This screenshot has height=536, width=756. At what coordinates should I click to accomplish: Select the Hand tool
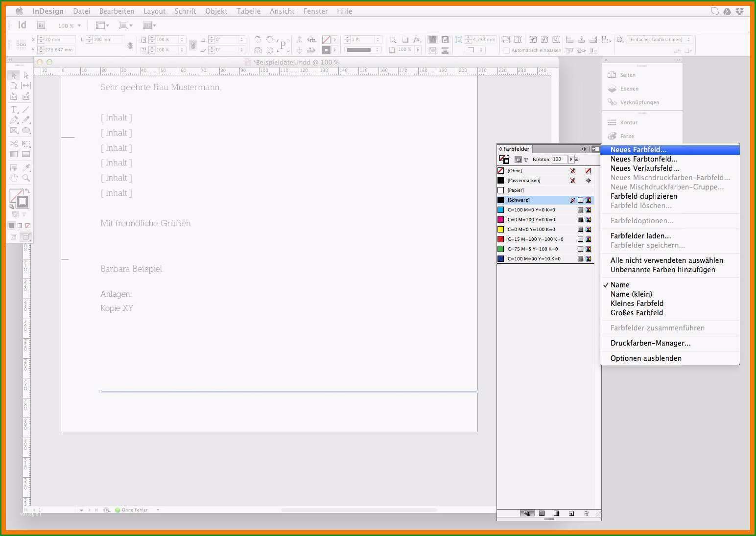[14, 178]
